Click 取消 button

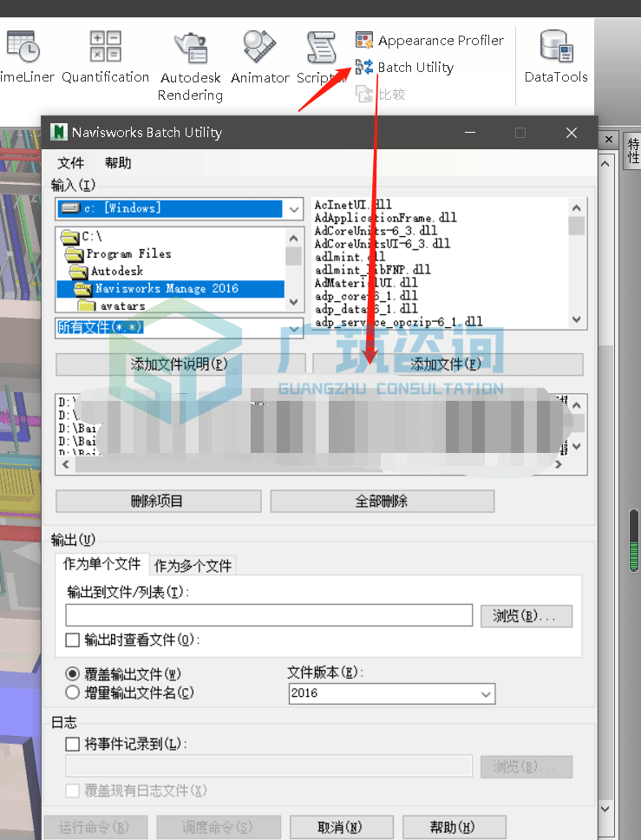[341, 827]
